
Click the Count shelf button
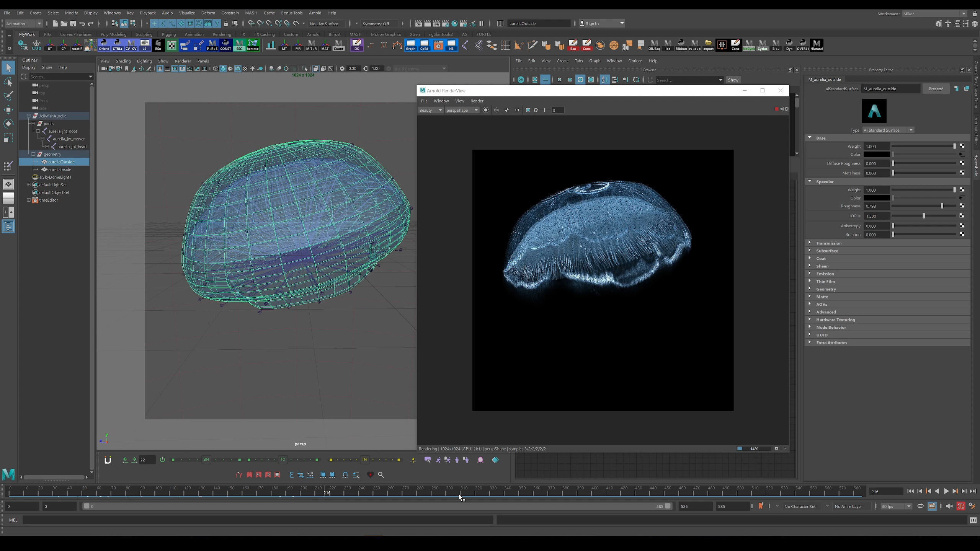pos(338,45)
